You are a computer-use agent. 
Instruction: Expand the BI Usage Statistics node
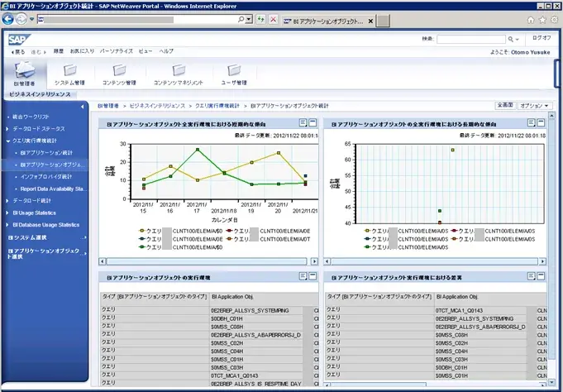9,213
